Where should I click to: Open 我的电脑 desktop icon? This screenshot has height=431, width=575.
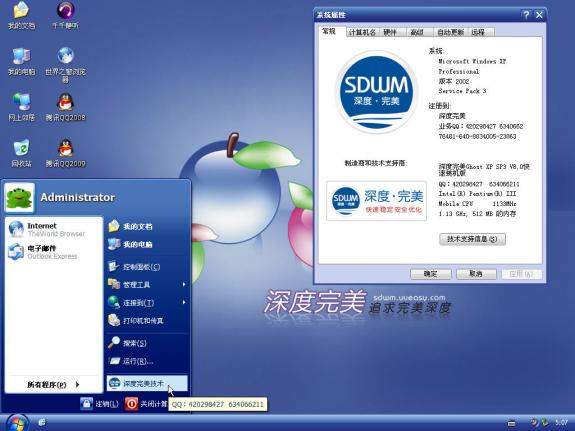[x=21, y=61]
